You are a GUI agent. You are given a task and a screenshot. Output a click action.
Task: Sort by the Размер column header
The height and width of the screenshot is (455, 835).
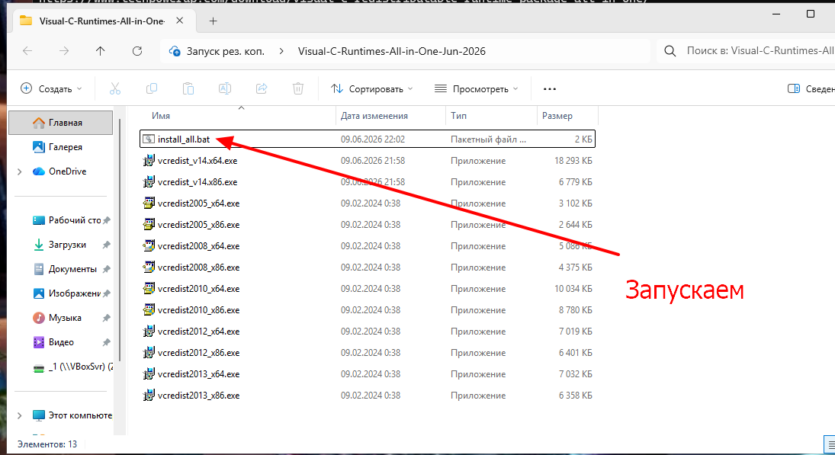pos(558,116)
